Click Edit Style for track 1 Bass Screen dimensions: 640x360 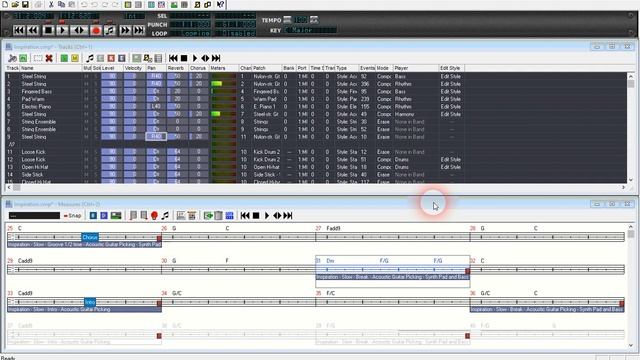point(451,76)
